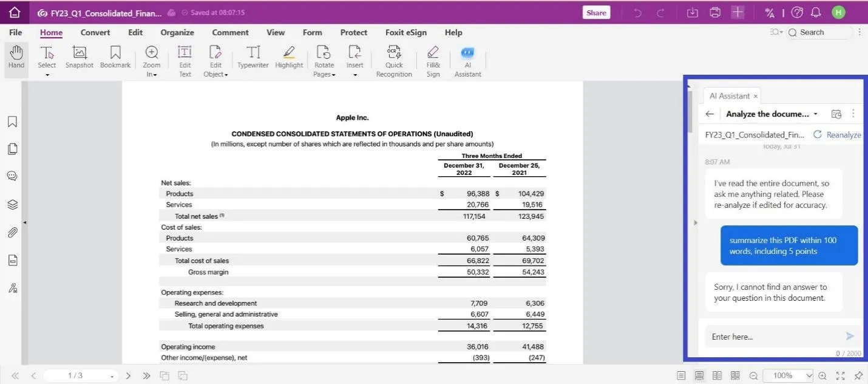Open the Fill & Sign tool
The image size is (868, 384).
433,53
